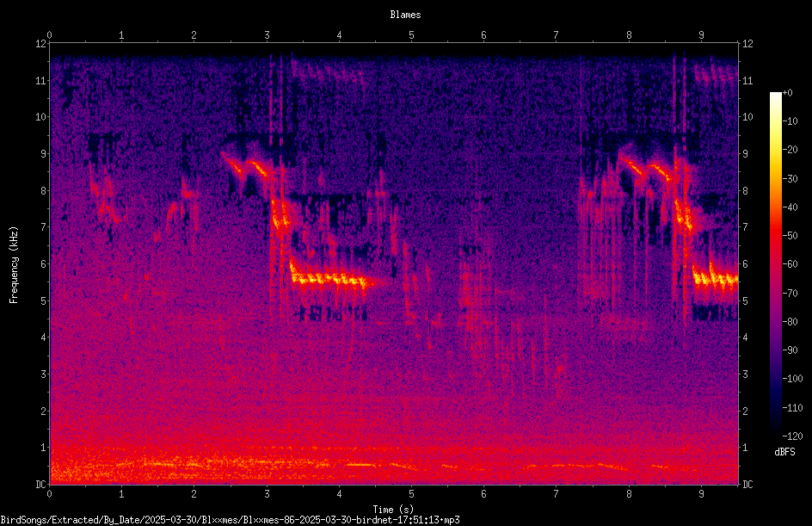Image resolution: width=812 pixels, height=526 pixels.
Task: Click the "4" tick on the bottom time axis
Action: [339, 494]
